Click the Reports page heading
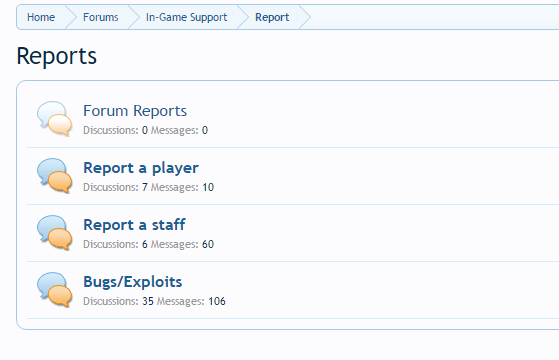Viewport: 559px width, 360px height. point(57,56)
